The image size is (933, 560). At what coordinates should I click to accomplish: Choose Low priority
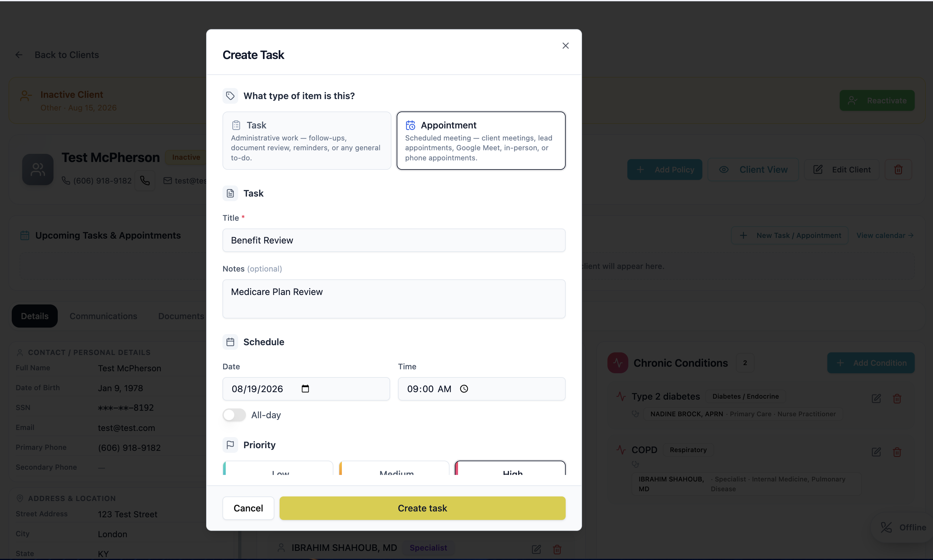[278, 468]
